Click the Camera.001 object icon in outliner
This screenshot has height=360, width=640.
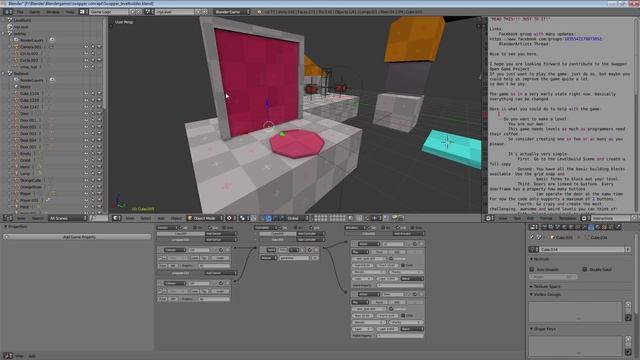click(16, 47)
